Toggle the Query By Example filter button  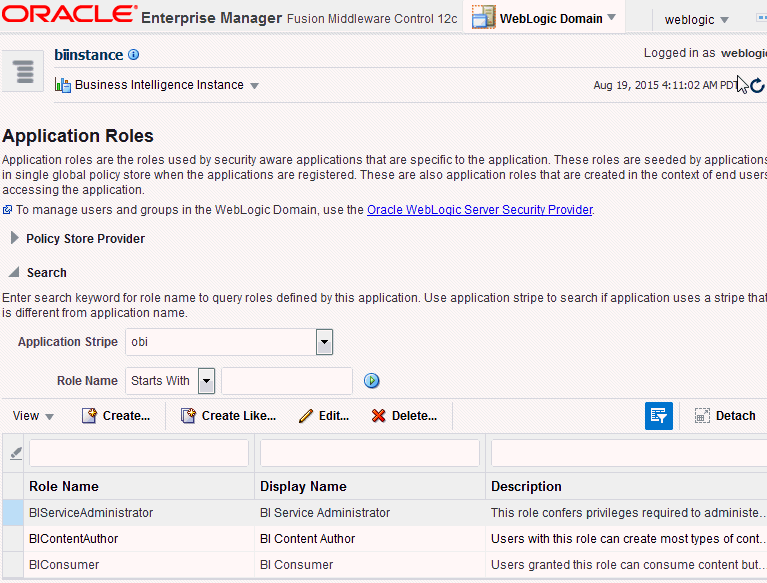(658, 416)
